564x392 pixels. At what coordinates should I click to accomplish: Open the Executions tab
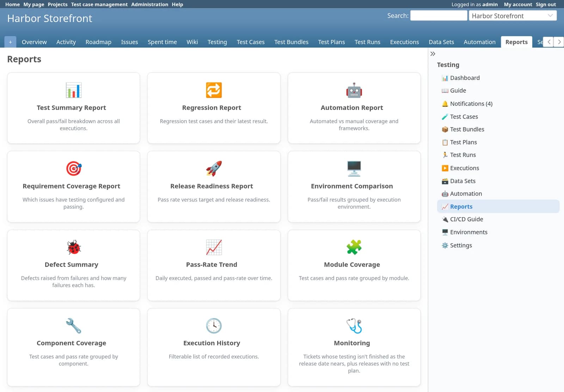(x=404, y=42)
